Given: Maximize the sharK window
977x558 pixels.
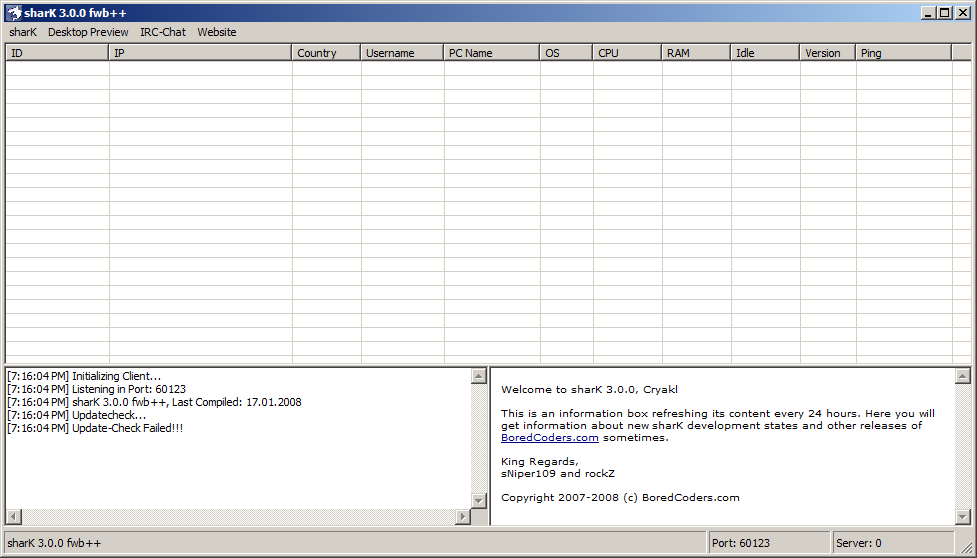Looking at the screenshot, I should coord(945,13).
